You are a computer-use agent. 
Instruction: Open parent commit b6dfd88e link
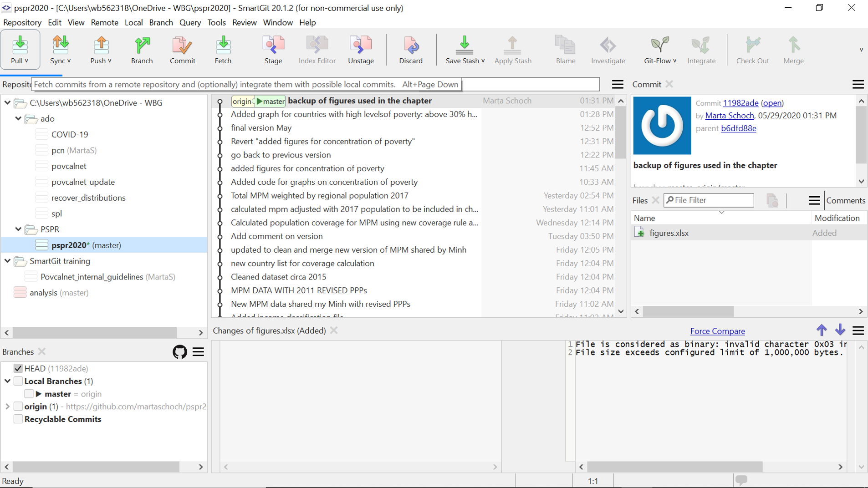pyautogui.click(x=739, y=128)
